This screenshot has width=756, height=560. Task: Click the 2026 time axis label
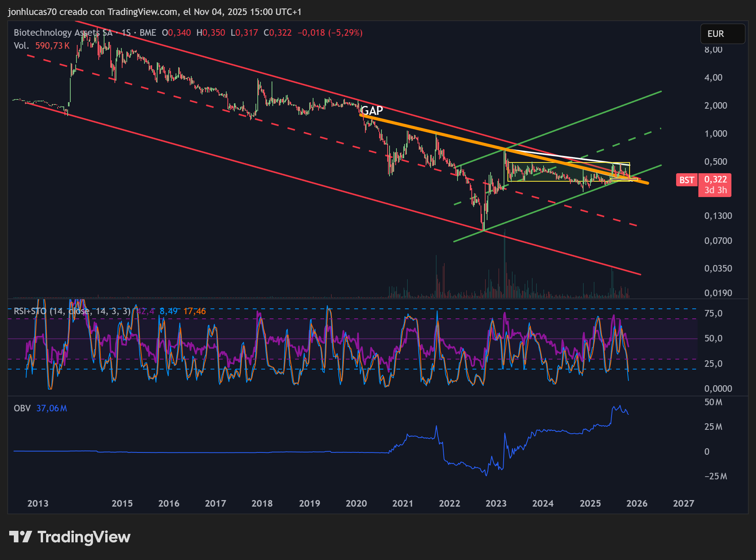coord(637,503)
